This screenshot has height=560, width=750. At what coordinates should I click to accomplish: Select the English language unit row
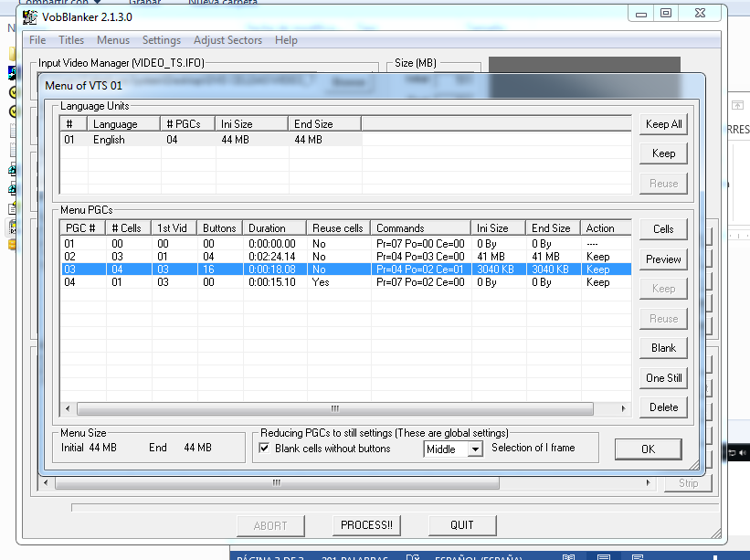click(210, 140)
